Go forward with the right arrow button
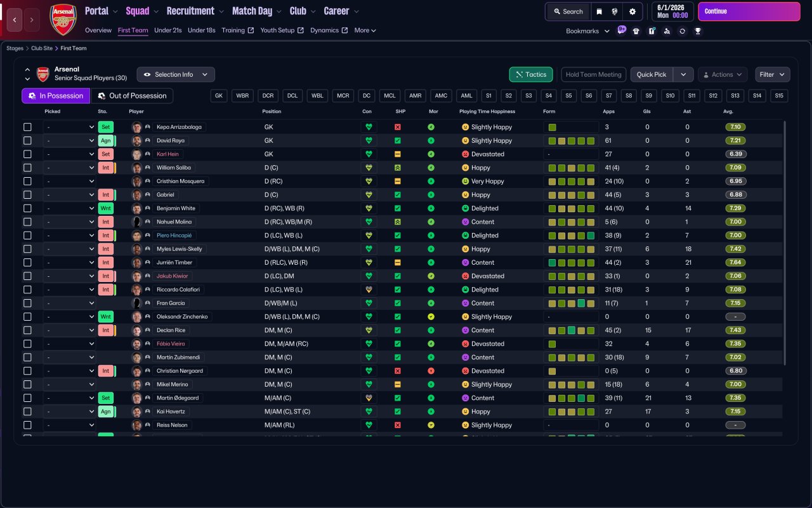The image size is (812, 508). tap(32, 20)
